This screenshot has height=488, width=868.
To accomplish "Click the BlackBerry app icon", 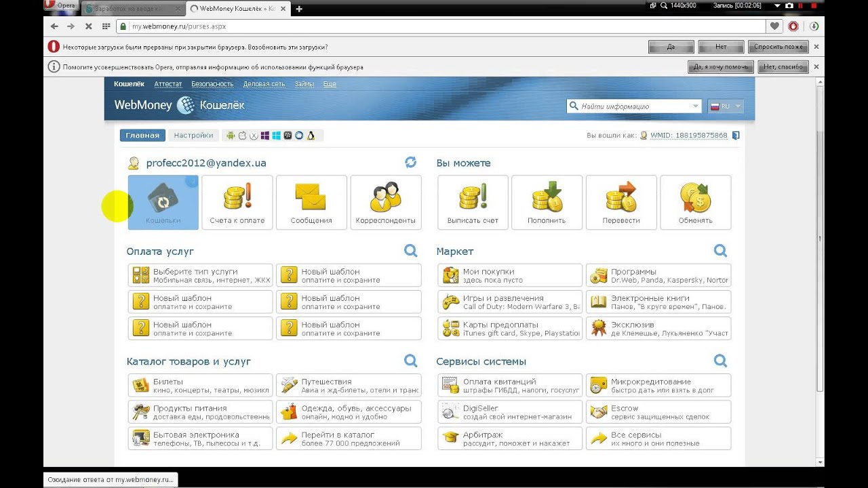I will coord(288,136).
